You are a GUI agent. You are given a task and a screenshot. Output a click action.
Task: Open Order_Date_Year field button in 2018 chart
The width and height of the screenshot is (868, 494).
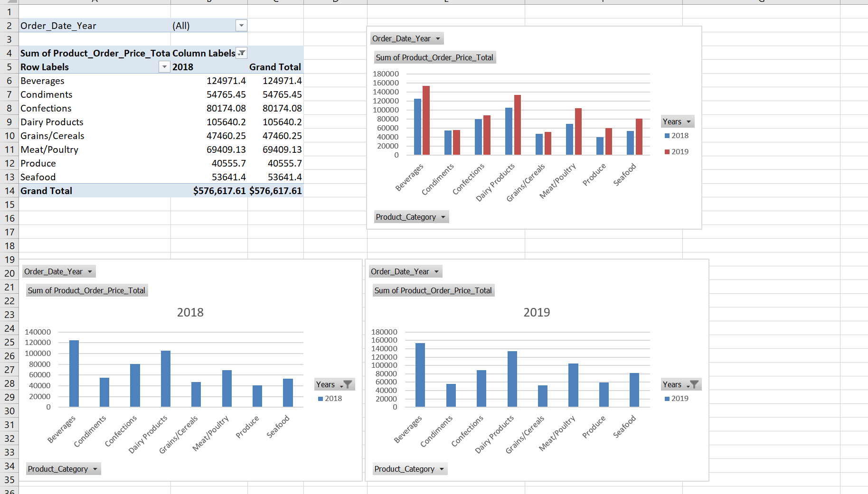click(x=59, y=271)
